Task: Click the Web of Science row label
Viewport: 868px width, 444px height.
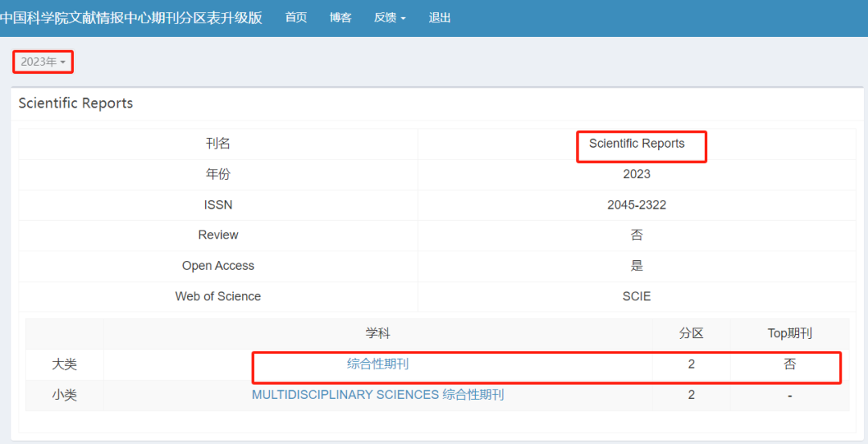Action: 218,296
